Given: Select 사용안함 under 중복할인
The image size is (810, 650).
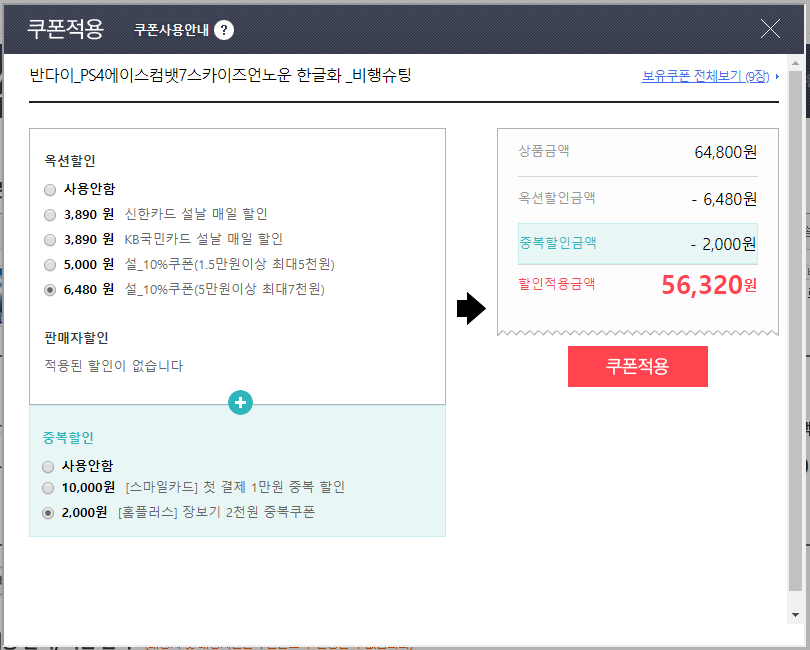Looking at the screenshot, I should (x=49, y=466).
